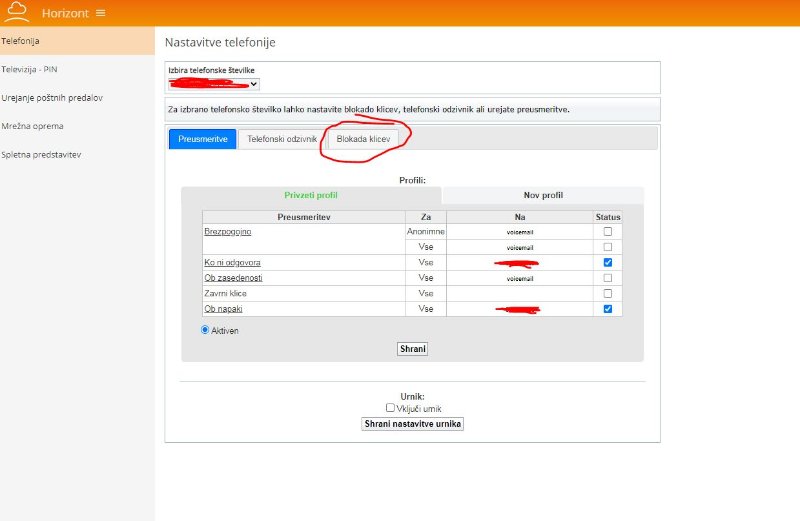800x521 pixels.
Task: Open the phone number selection dropdown
Action: click(x=214, y=84)
